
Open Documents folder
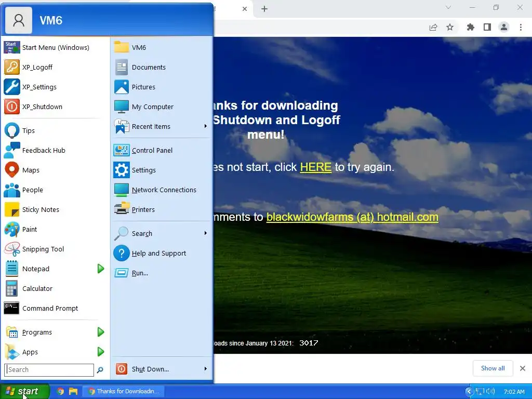(162, 67)
